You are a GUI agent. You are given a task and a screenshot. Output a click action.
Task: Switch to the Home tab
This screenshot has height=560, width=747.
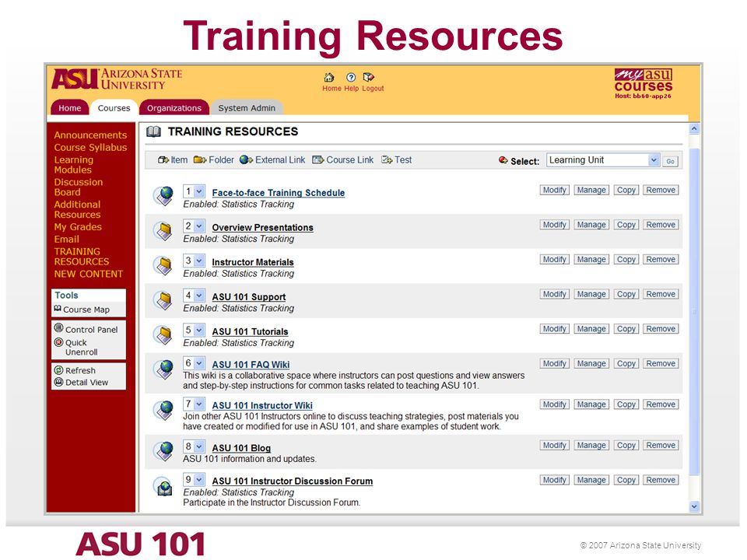tap(69, 108)
